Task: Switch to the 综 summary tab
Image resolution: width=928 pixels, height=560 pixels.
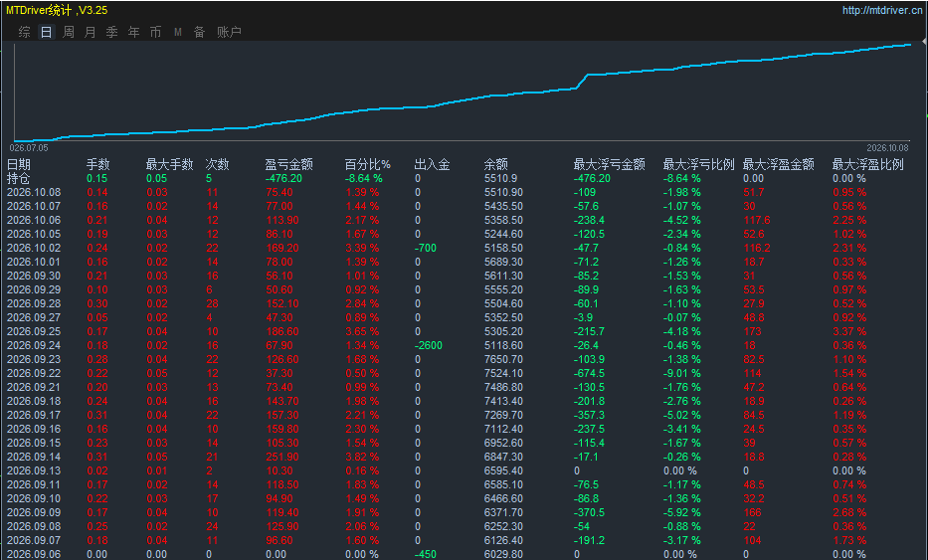Action: click(24, 32)
